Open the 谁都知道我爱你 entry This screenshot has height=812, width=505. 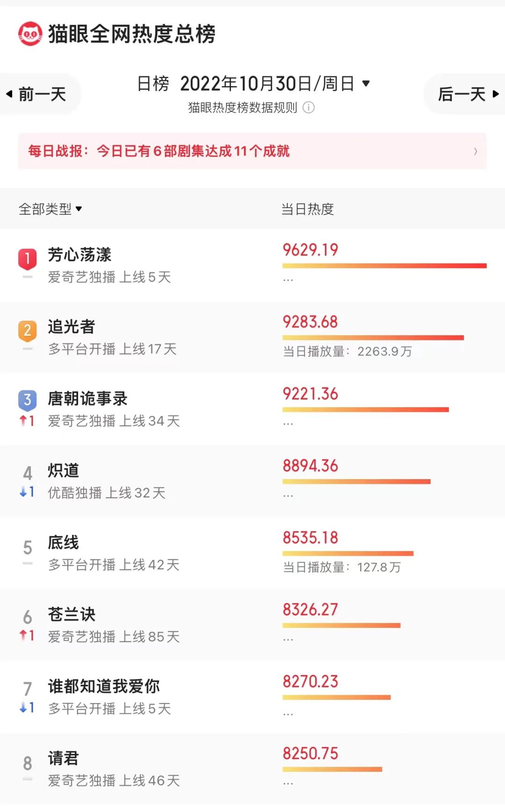click(104, 686)
